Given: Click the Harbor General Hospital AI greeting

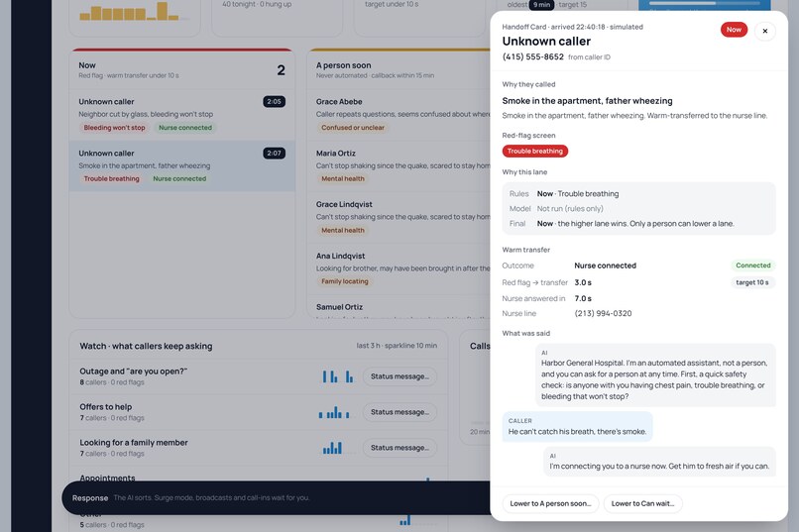Looking at the screenshot, I should pyautogui.click(x=655, y=375).
